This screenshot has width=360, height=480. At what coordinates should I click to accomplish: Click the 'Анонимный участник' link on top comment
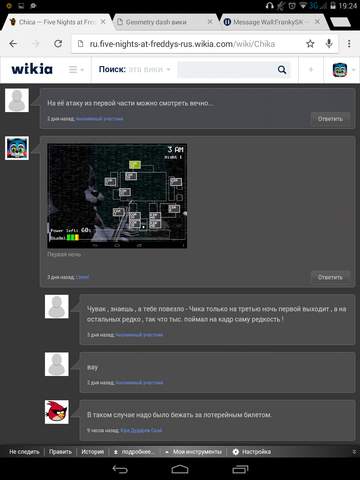pyautogui.click(x=99, y=119)
